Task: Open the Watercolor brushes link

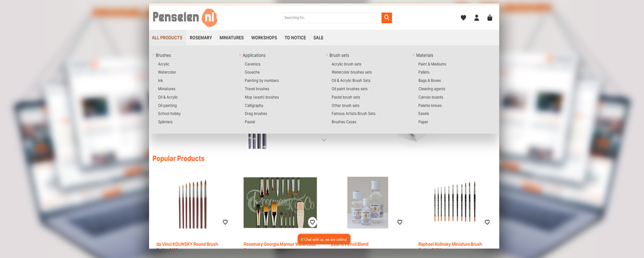Action: (167, 72)
